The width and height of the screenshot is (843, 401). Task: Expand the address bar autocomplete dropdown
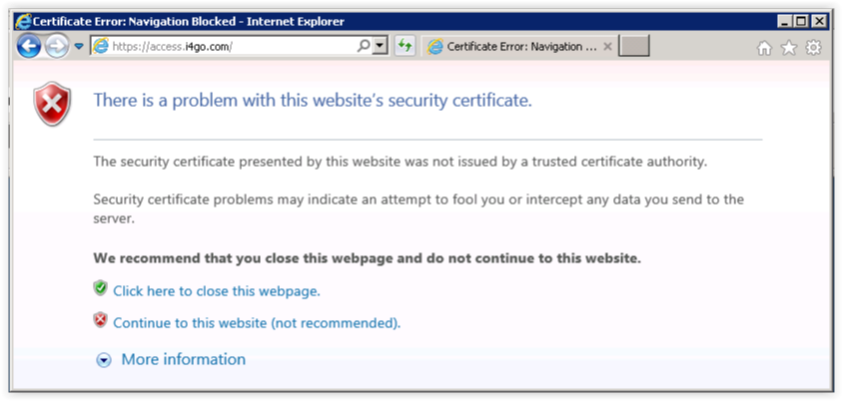click(381, 46)
